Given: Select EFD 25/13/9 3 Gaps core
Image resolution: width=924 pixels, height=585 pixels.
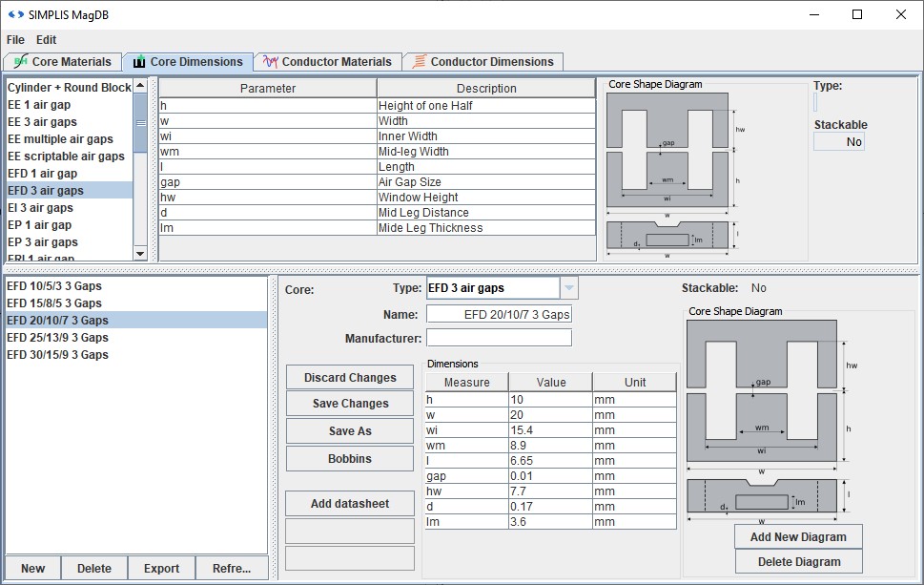Looking at the screenshot, I should [x=58, y=338].
